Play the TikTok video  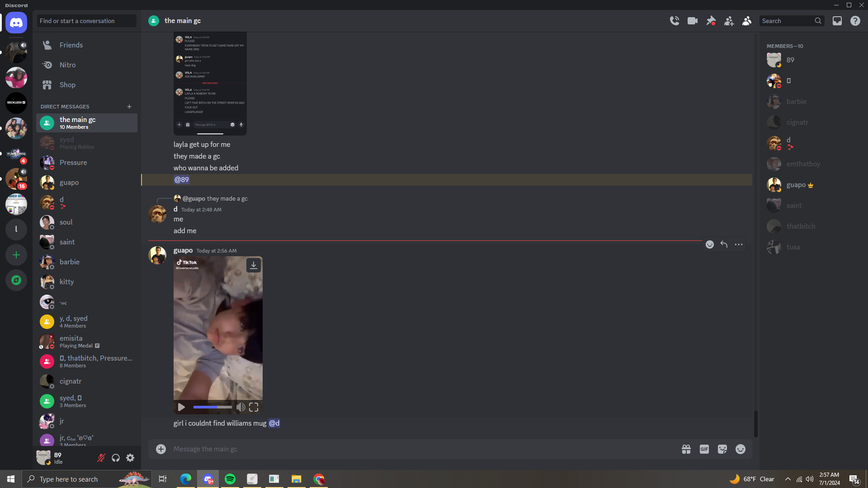click(181, 407)
